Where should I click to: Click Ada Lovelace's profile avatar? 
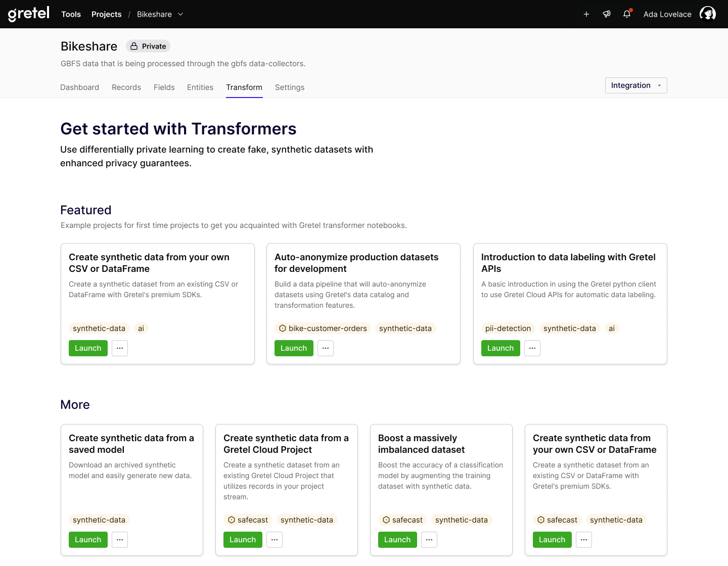click(708, 14)
